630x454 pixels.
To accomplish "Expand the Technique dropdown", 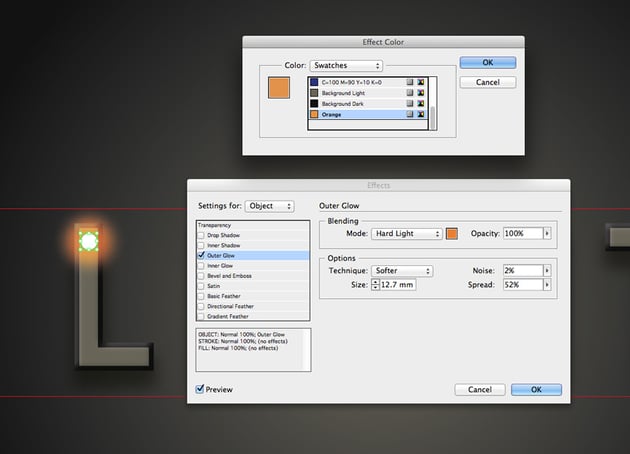I will [401, 270].
